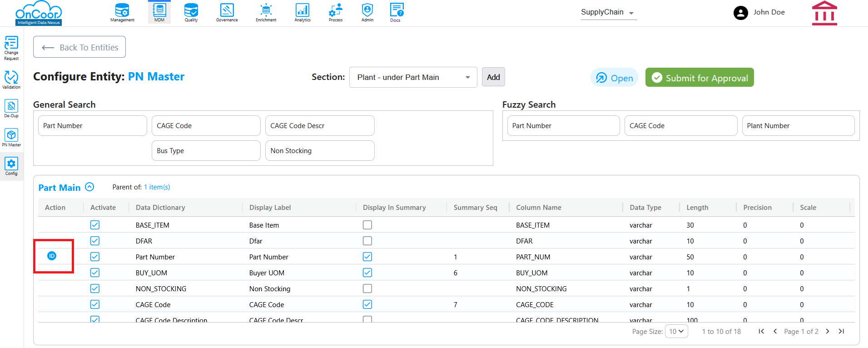Click the John Doe user avatar
The width and height of the screenshot is (868, 348).
tap(741, 13)
